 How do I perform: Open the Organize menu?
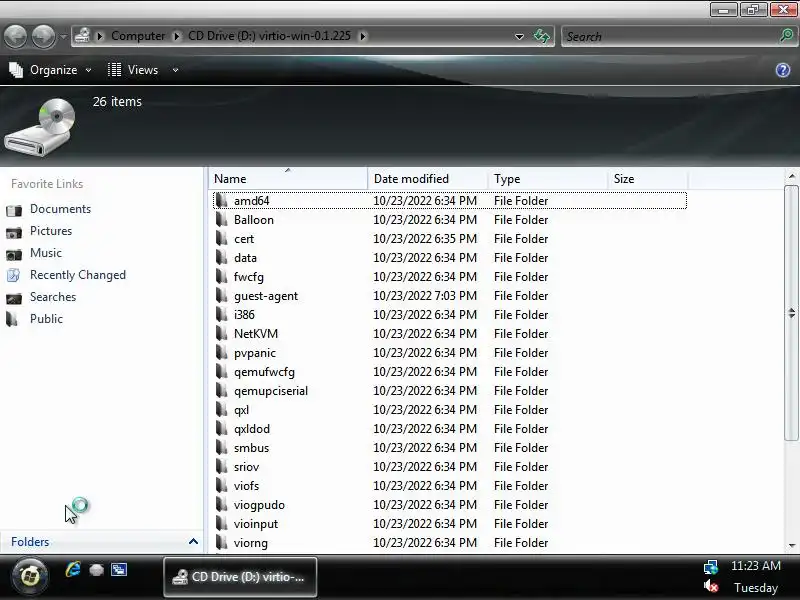(x=51, y=70)
